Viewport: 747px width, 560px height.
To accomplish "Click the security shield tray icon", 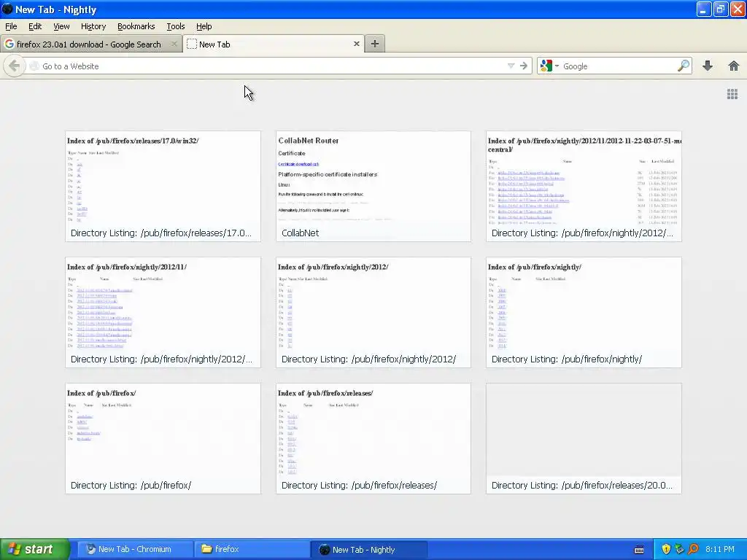I will click(x=666, y=549).
